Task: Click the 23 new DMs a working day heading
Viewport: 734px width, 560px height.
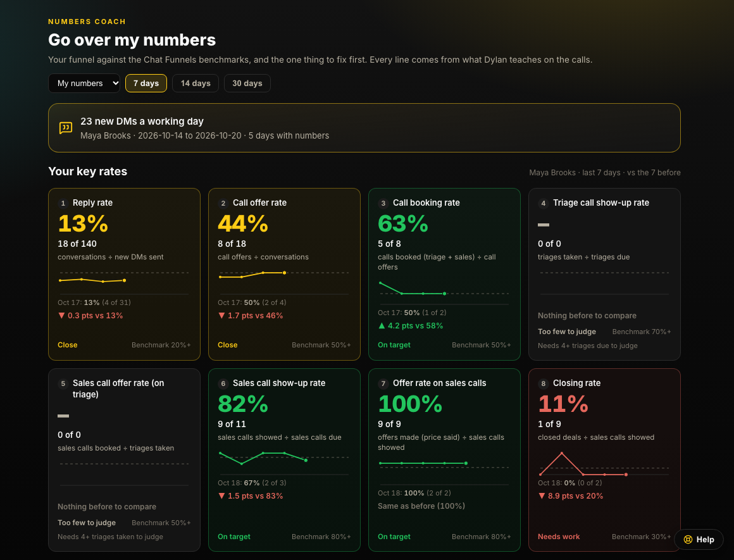Action: point(142,121)
